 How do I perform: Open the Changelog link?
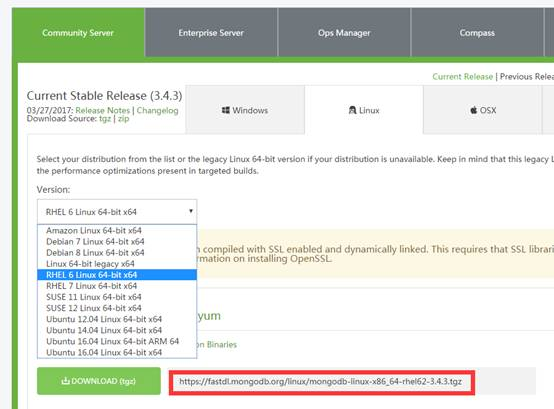(158, 110)
